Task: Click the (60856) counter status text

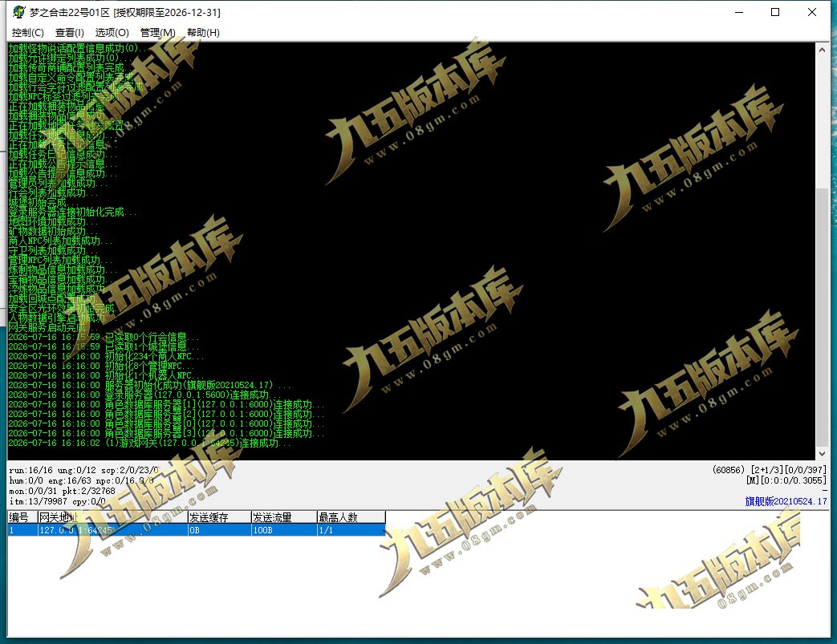Action: click(x=728, y=469)
